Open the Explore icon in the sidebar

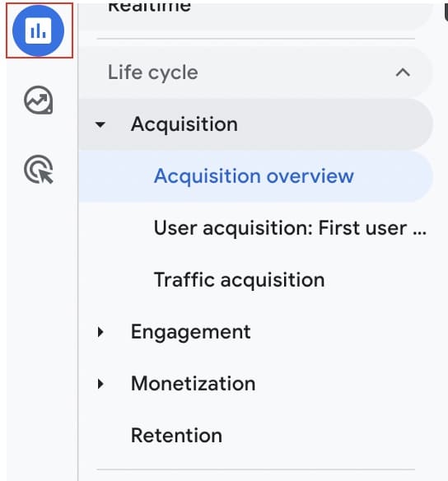pos(39,100)
